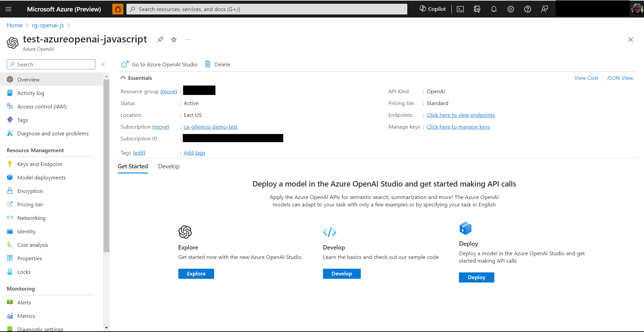Click the Properties sidebar icon
This screenshot has height=332, width=644.
point(10,258)
